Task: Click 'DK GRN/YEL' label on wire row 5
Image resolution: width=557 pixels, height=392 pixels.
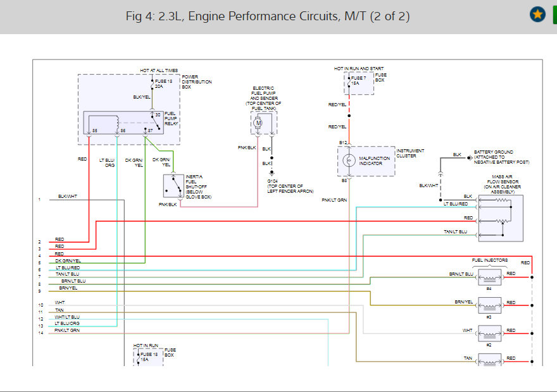Action: (x=68, y=260)
